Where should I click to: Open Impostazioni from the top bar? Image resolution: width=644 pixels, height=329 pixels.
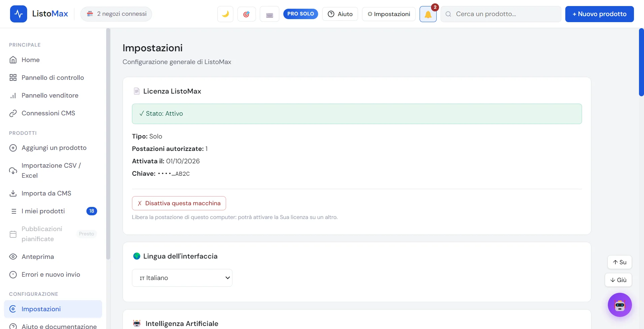[389, 14]
